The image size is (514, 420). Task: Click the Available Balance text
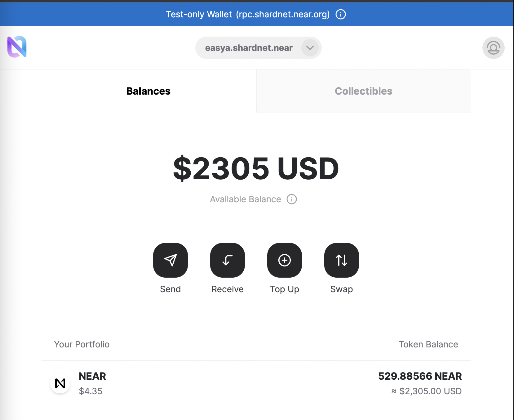pyautogui.click(x=246, y=199)
